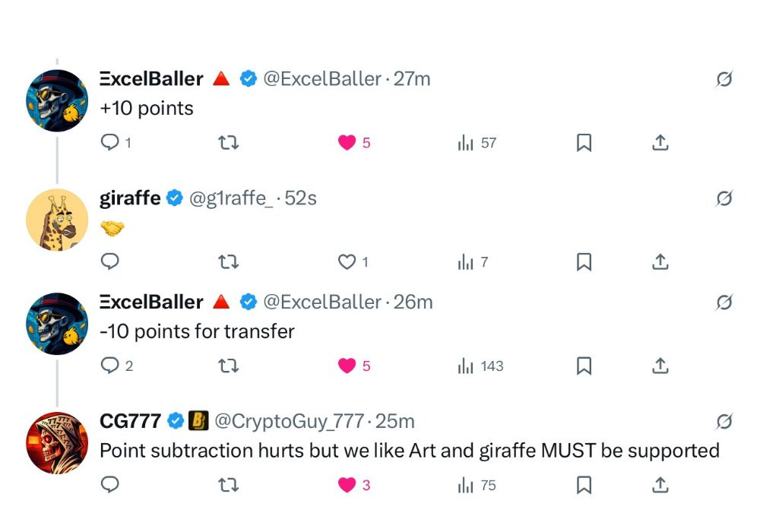The image size is (760, 532).
Task: Repost giraffe's handshake tweet
Action: pos(228,261)
